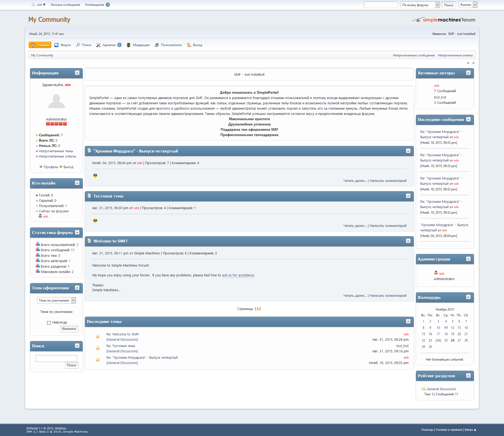Click the General Discussion folder icon

423,389
